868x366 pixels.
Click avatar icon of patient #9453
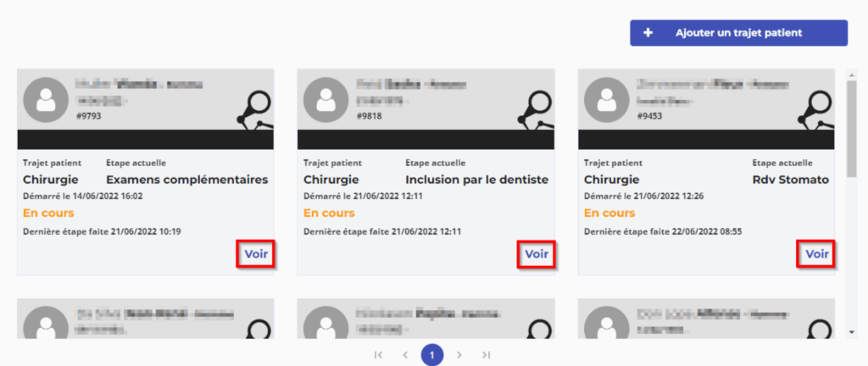click(606, 100)
